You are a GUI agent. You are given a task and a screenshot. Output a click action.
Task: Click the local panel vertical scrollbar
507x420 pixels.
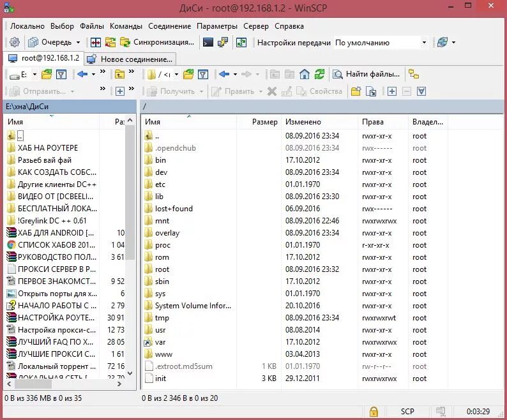130,192
